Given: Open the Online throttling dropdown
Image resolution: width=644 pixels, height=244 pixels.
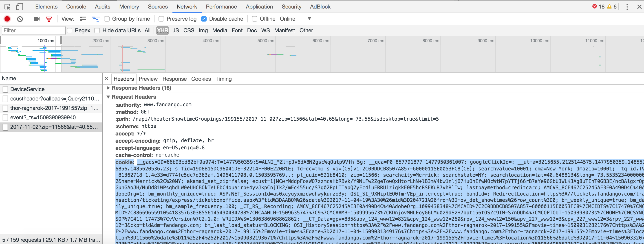Looking at the screenshot, I should click(x=309, y=19).
